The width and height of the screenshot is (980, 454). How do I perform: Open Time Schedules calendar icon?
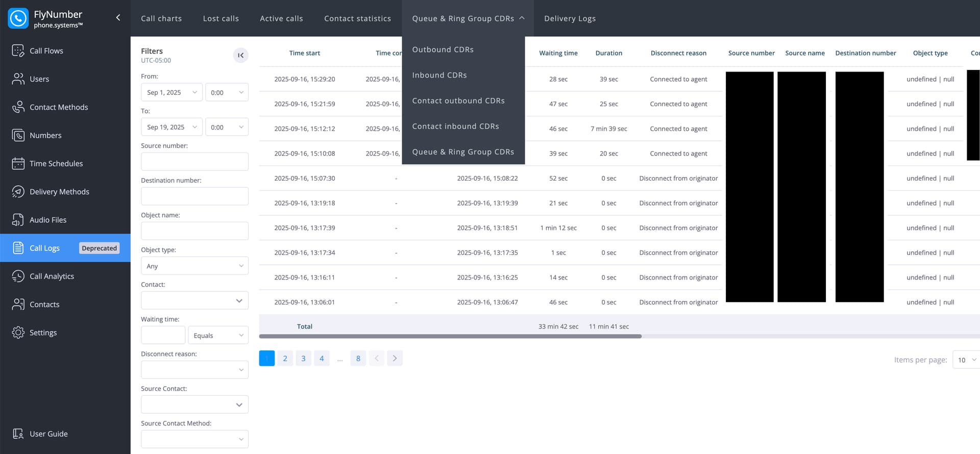18,163
